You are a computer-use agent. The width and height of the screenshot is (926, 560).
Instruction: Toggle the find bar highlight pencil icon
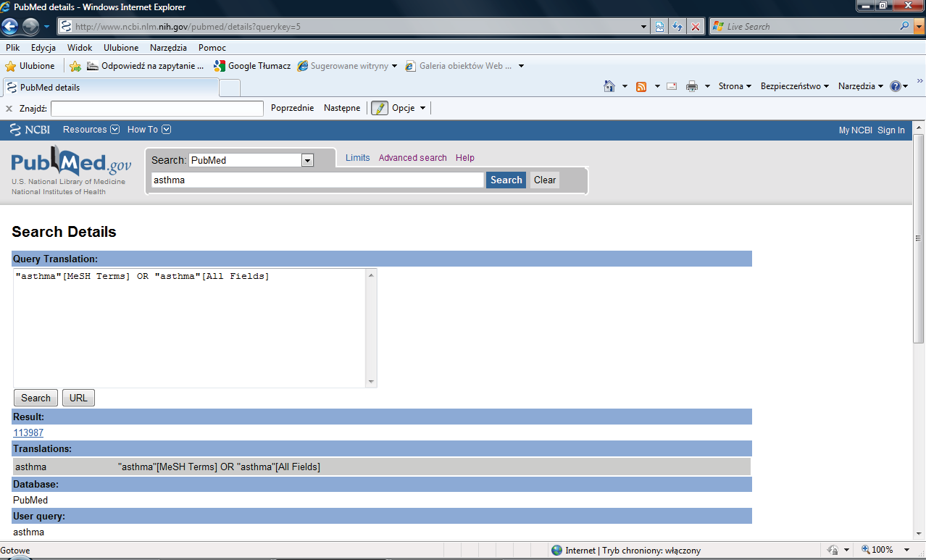click(380, 108)
